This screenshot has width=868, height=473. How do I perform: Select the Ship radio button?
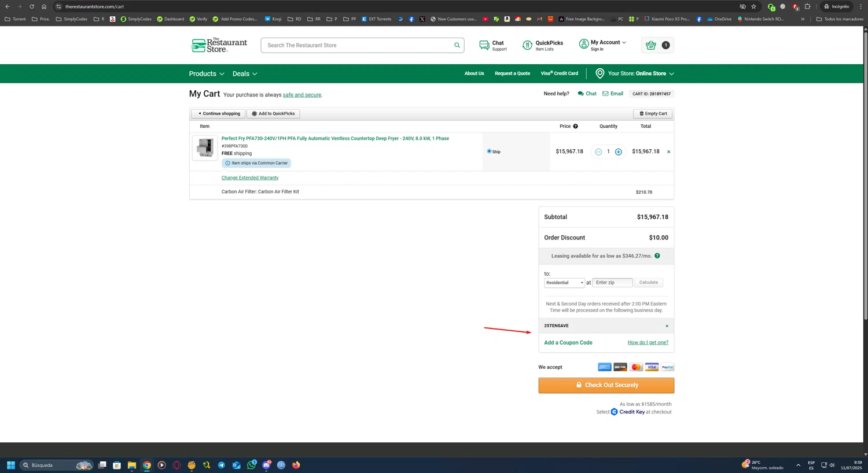pos(489,151)
